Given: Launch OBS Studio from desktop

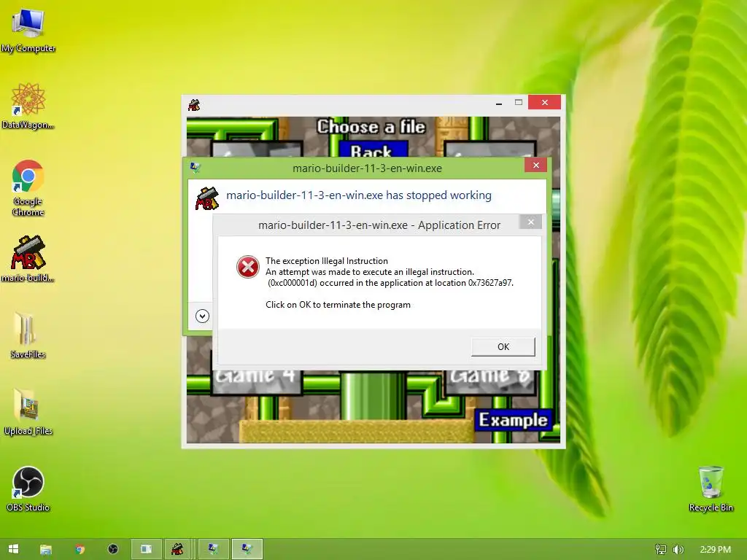Looking at the screenshot, I should pos(28,489).
